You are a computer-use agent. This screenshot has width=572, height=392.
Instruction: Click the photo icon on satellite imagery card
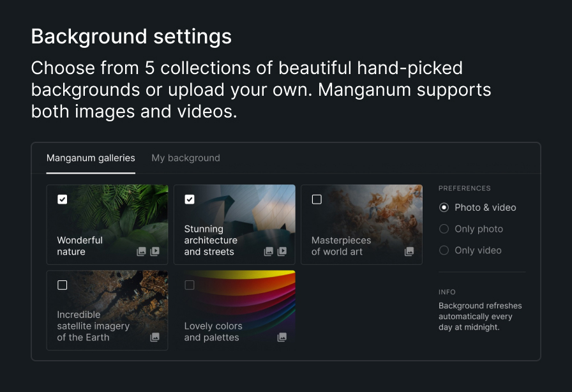click(154, 337)
